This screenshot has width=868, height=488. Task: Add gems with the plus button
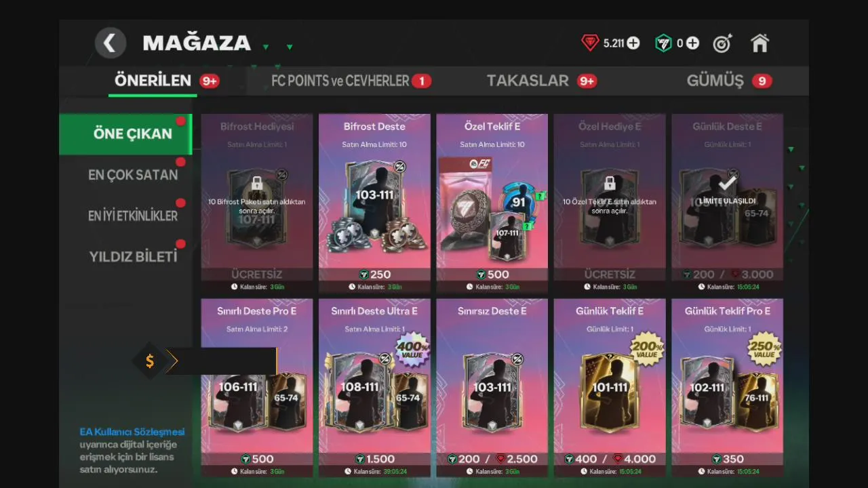click(x=633, y=43)
